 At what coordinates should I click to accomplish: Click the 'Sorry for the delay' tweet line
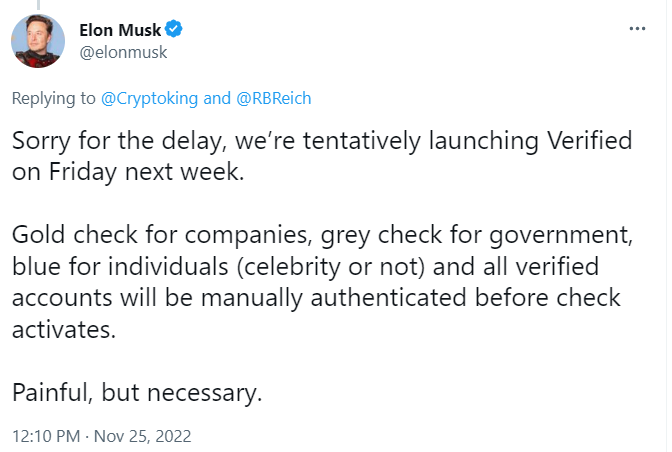coord(322,141)
